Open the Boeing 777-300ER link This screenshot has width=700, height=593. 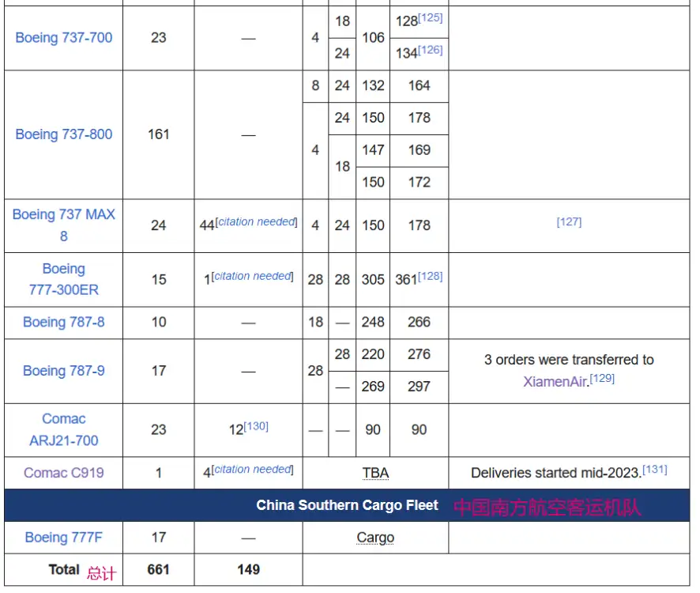(64, 279)
